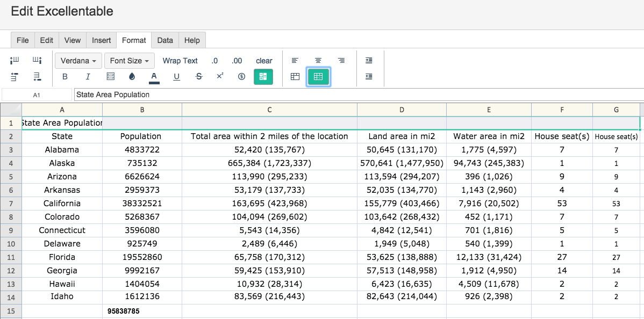
Task: Open the cell borders icon
Action: [111, 76]
